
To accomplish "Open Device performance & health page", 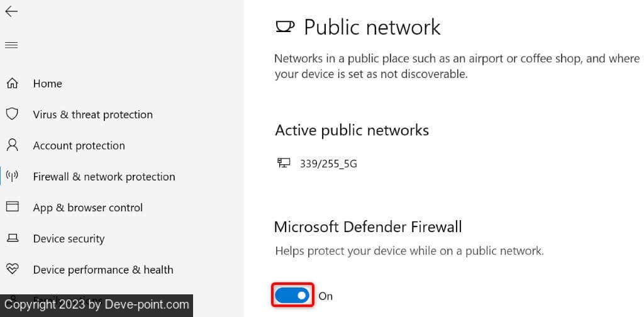I will [103, 270].
